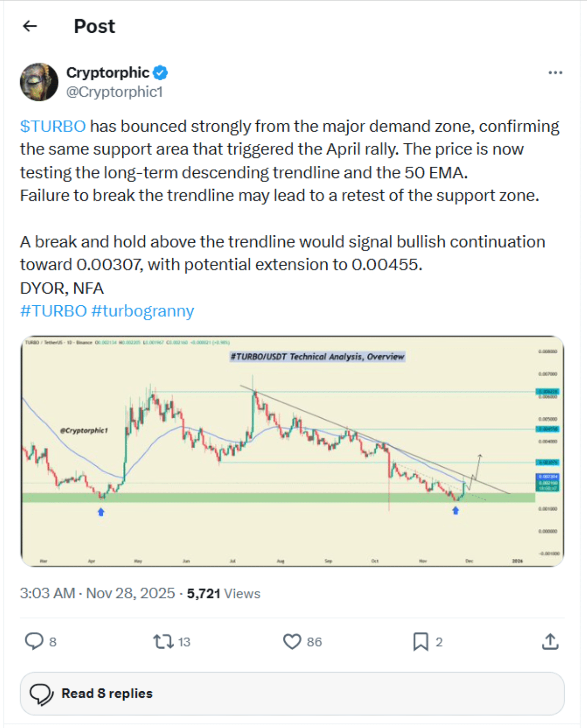Click the 5,721 Views count

[x=224, y=593]
